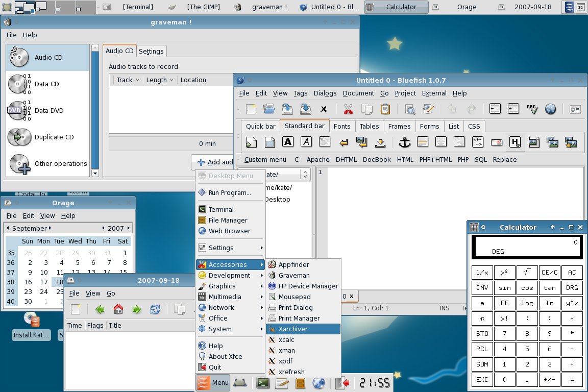Click the Spell check ABC icon

tap(532, 109)
